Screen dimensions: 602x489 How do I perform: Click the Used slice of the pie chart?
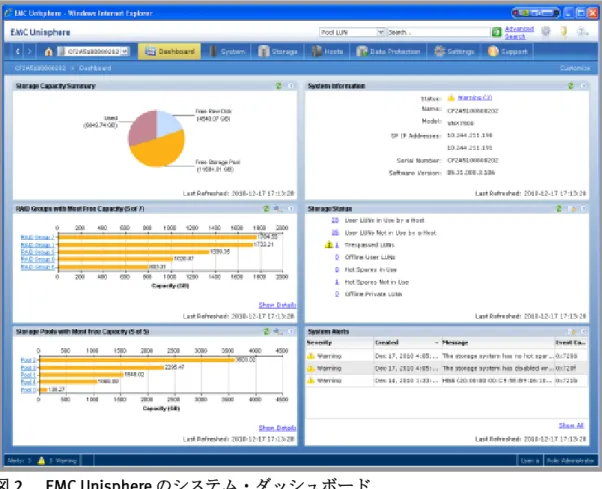(144, 127)
